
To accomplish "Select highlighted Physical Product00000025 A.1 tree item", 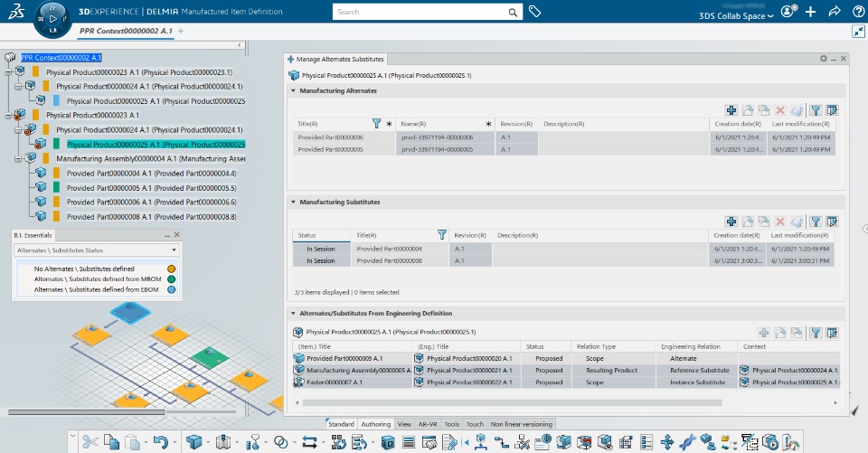I will click(156, 144).
